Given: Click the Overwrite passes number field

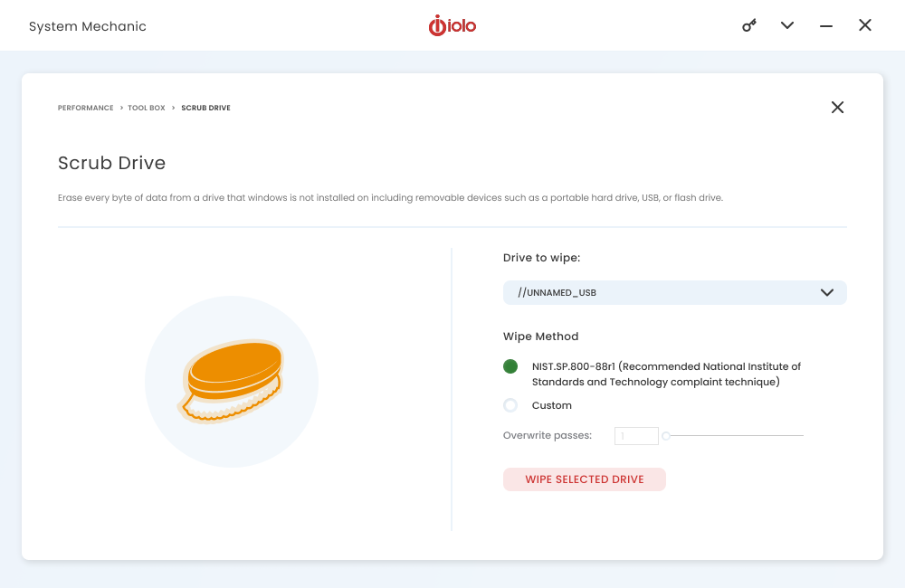Looking at the screenshot, I should [x=636, y=436].
